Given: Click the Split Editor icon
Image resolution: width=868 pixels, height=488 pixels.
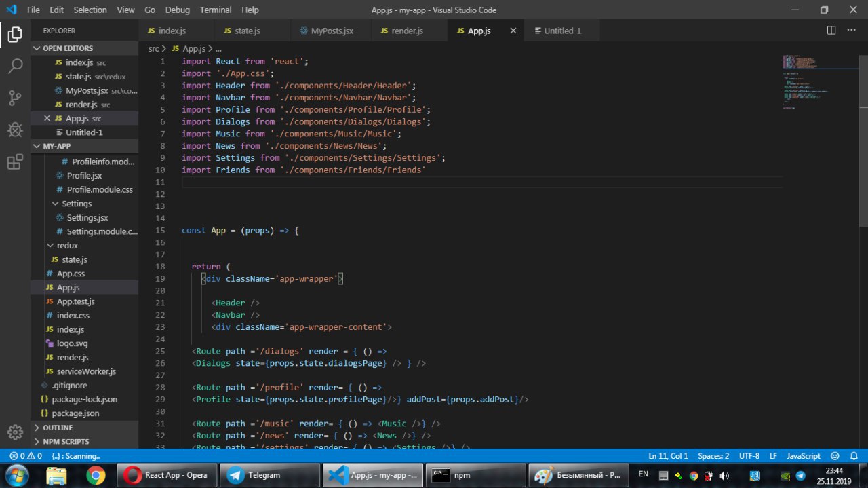Looking at the screenshot, I should [x=831, y=31].
